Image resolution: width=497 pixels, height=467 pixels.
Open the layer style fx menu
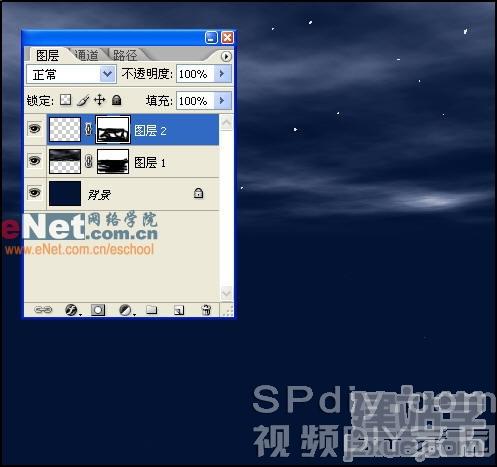point(71,310)
